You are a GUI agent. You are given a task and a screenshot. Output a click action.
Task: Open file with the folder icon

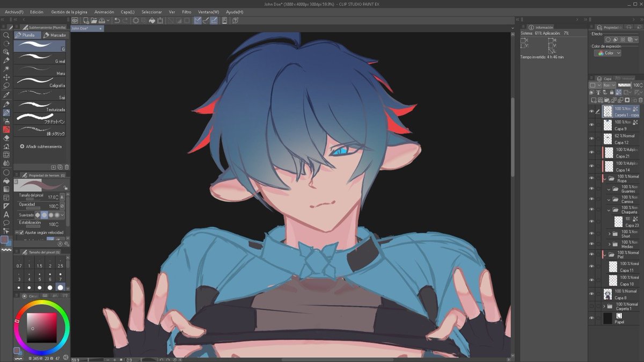click(x=94, y=20)
